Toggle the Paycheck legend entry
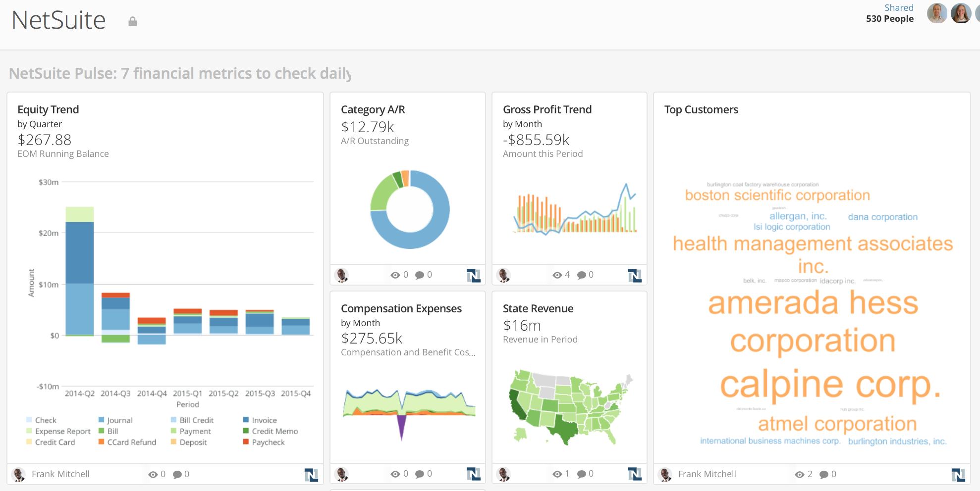The image size is (980, 491). 268,442
